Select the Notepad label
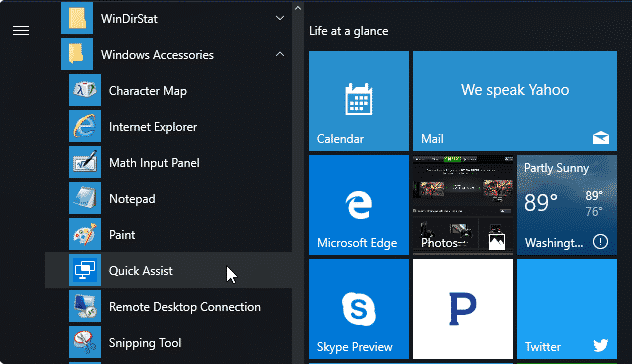632x364 pixels. pyautogui.click(x=132, y=199)
